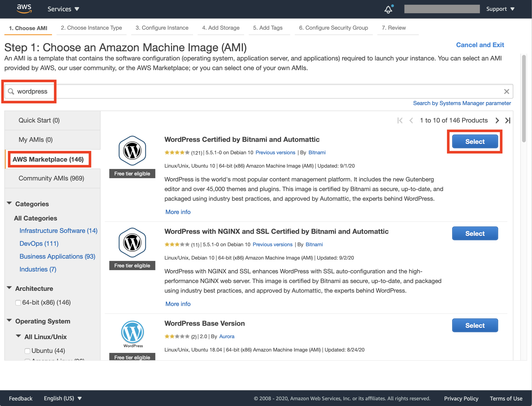Open More info for WordPress Certified by Bitnami

coord(178,212)
